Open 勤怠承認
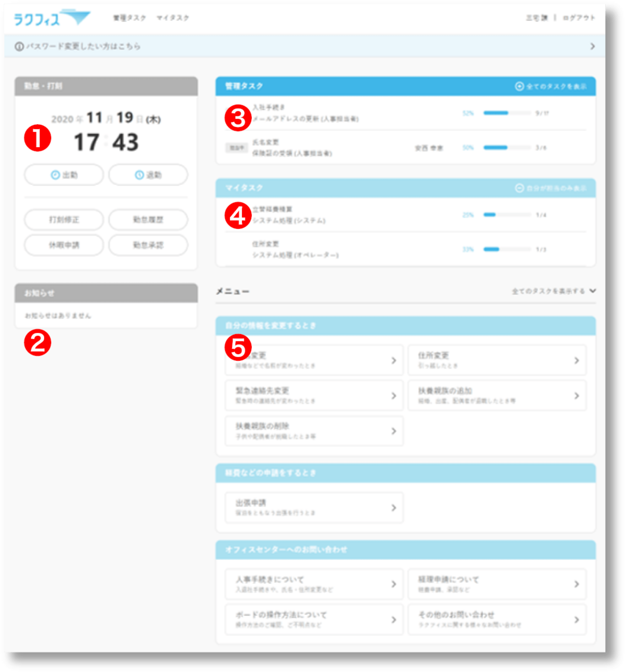The image size is (625, 672). 148,245
